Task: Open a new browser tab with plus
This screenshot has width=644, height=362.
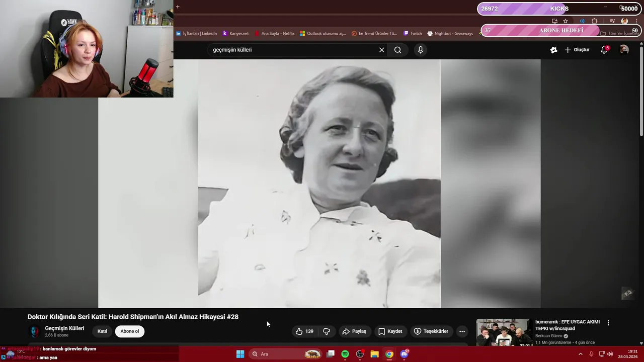Action: point(178,7)
